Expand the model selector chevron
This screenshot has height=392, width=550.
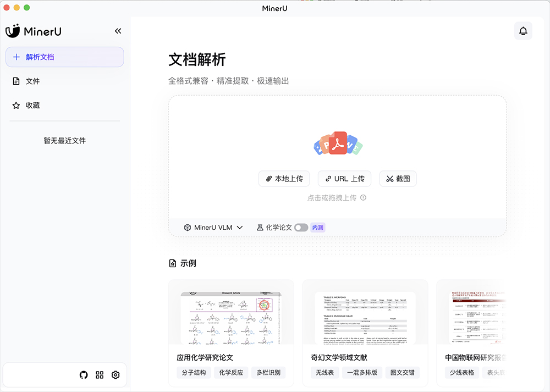240,227
